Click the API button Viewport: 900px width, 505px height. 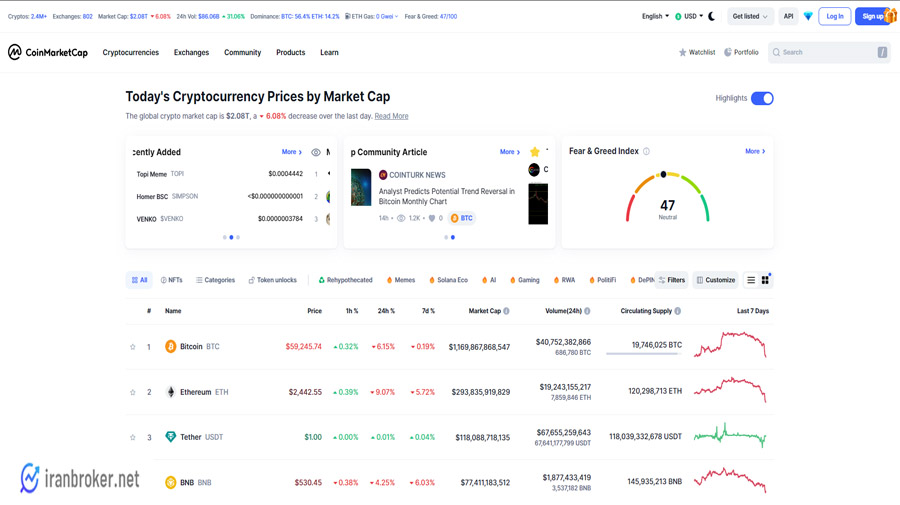click(x=789, y=16)
